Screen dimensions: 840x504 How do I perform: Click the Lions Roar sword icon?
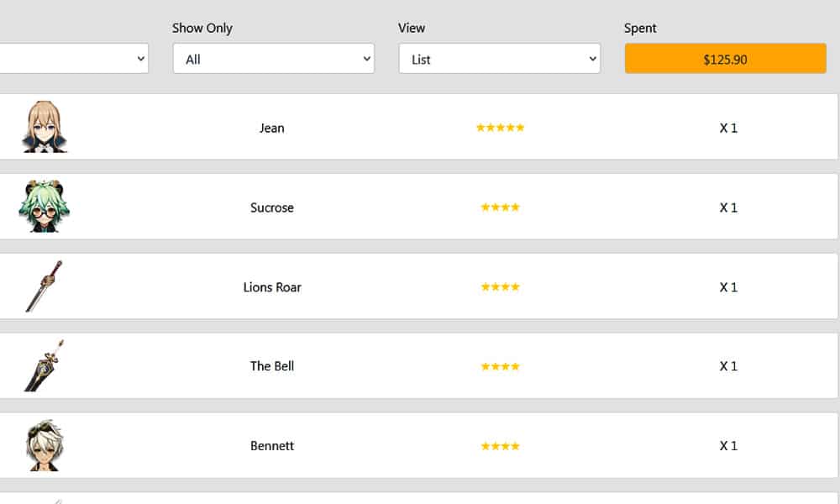pos(44,286)
